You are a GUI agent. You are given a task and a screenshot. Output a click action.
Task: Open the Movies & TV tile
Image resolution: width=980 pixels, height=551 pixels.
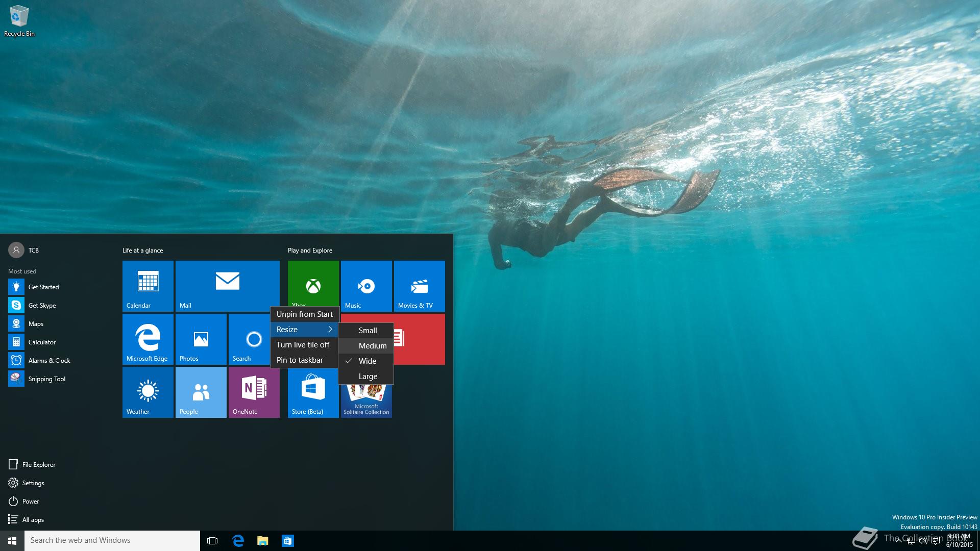pyautogui.click(x=420, y=286)
